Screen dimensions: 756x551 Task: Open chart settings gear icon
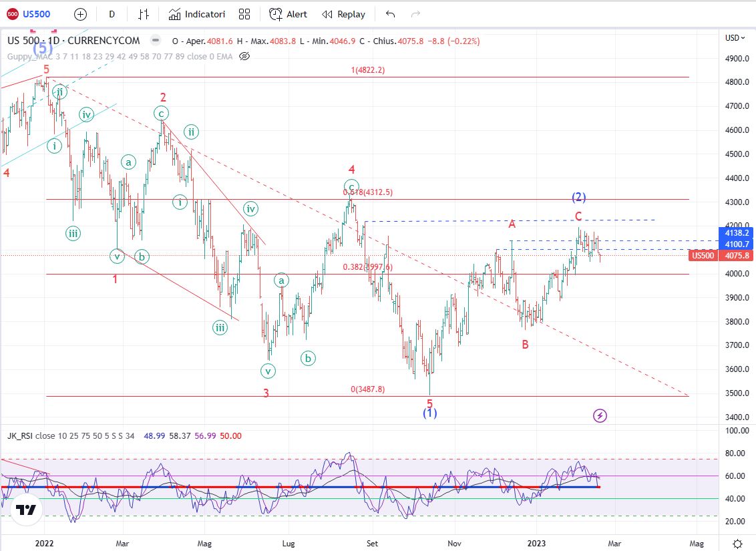point(738,544)
